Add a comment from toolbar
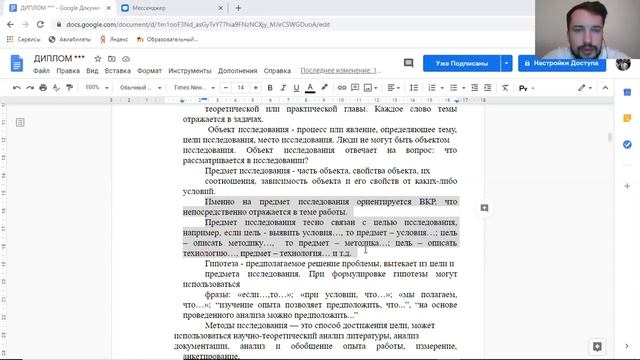640x360 pixels. (x=355, y=88)
